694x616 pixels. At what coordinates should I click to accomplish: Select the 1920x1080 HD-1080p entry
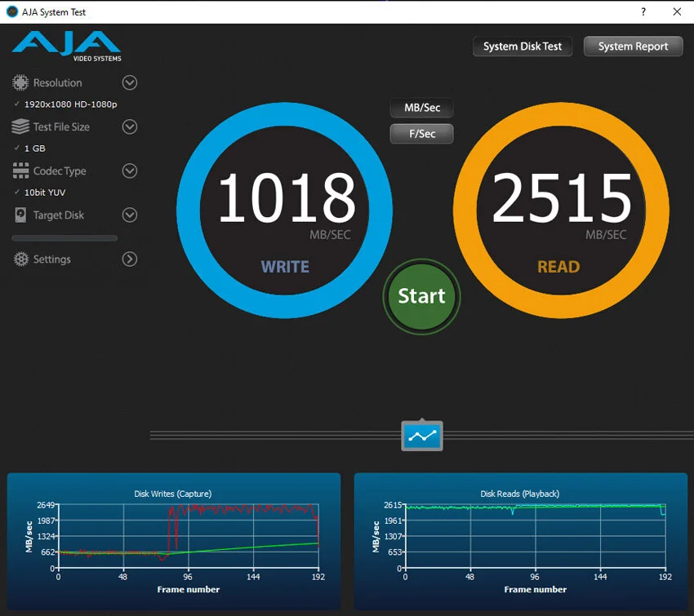pyautogui.click(x=70, y=104)
